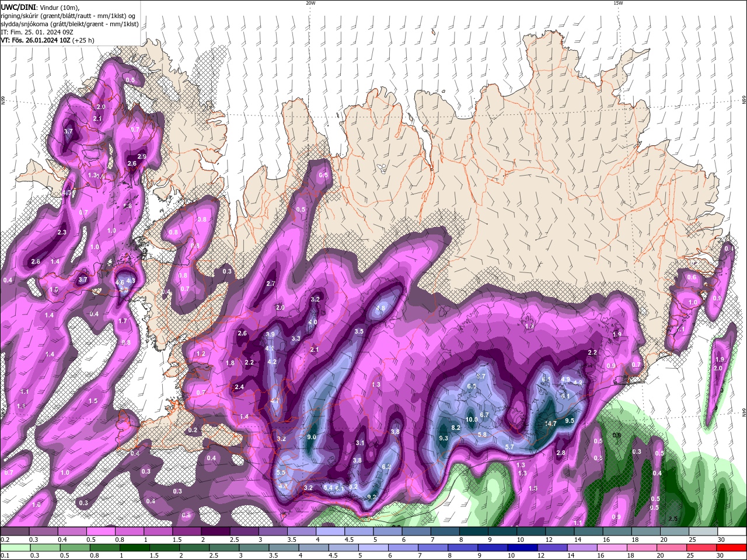Click the 3.9 value on the map
Image resolution: width=747 pixels, height=560 pixels.
pos(270,334)
